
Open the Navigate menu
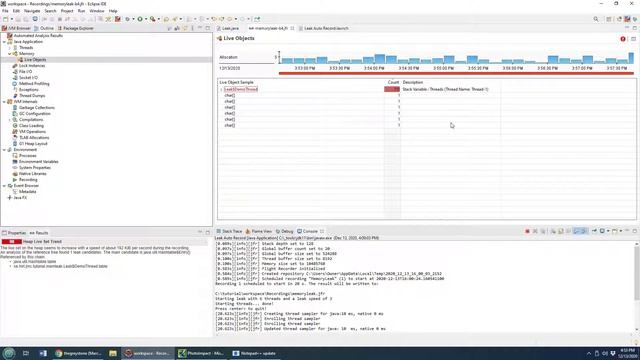point(32,11)
